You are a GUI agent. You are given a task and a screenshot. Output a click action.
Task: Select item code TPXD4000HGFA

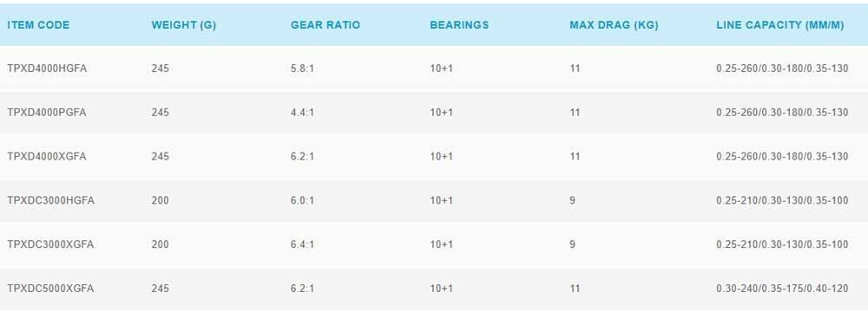pyautogui.click(x=47, y=69)
